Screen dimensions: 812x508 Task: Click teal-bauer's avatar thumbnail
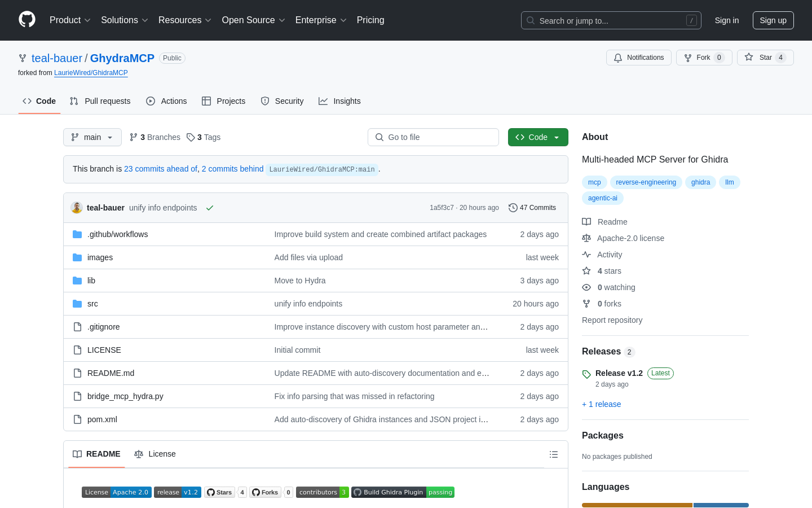click(x=77, y=208)
